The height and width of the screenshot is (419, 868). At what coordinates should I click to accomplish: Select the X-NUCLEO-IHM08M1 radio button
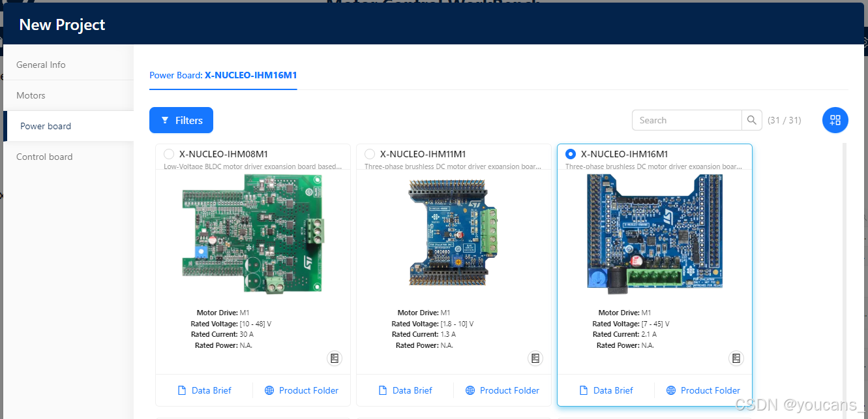[x=169, y=154]
